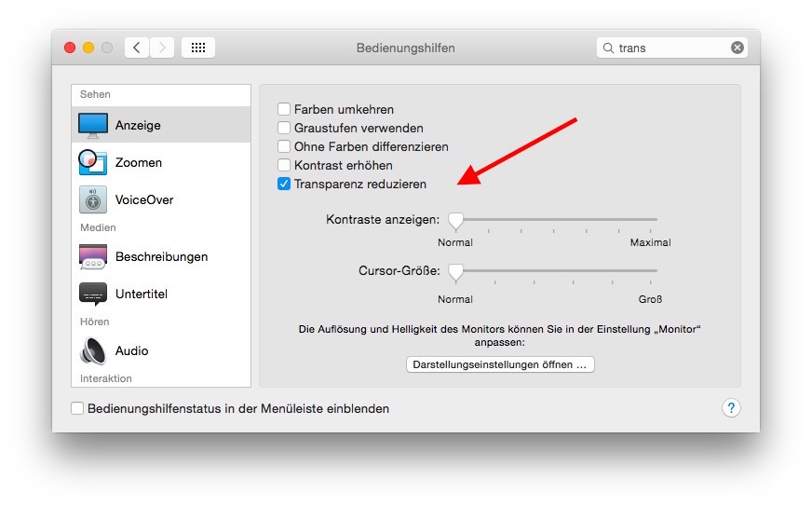
Task: Open the Beschreibungen icon in sidebar
Action: pyautogui.click(x=93, y=256)
